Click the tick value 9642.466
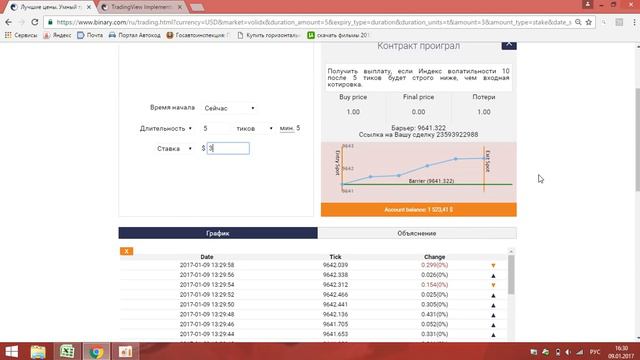Screen dimensions: 640x360 pyautogui.click(x=335, y=294)
